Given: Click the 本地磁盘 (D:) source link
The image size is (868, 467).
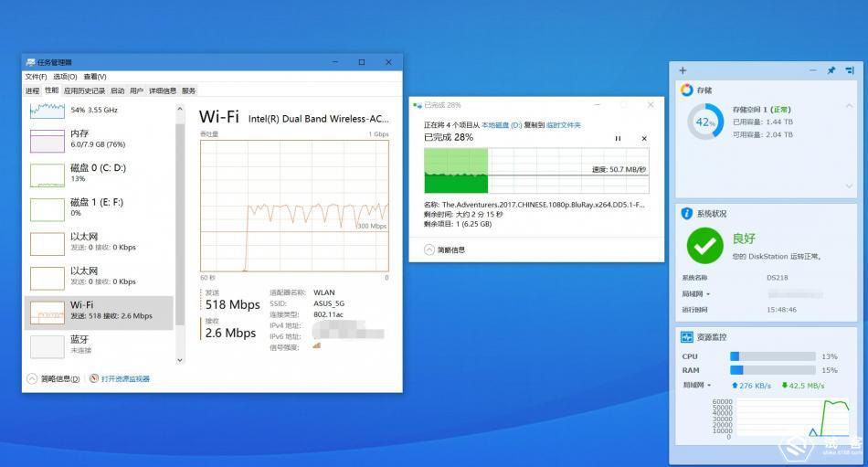Looking at the screenshot, I should pos(501,124).
